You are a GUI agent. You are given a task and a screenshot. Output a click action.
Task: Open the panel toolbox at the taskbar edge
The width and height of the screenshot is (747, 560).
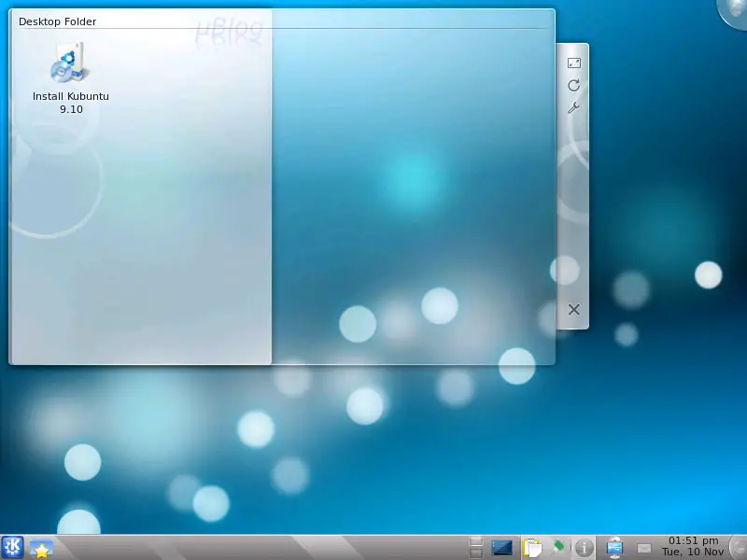coord(740,548)
